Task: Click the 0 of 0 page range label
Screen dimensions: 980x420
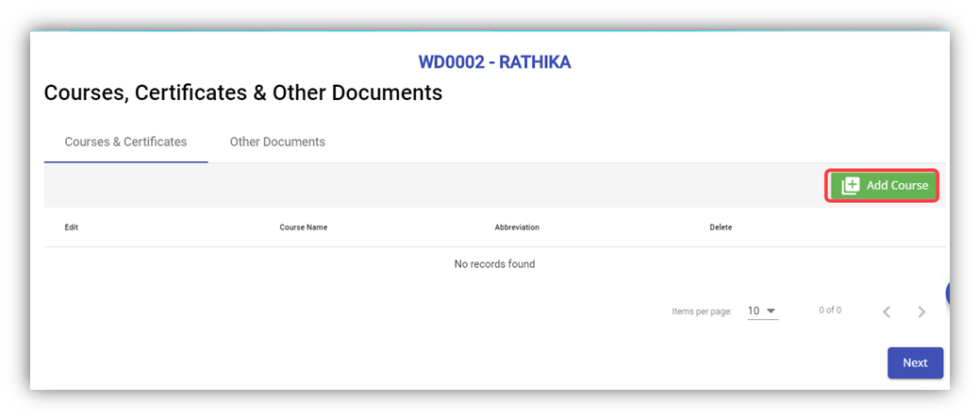Action: pos(830,311)
